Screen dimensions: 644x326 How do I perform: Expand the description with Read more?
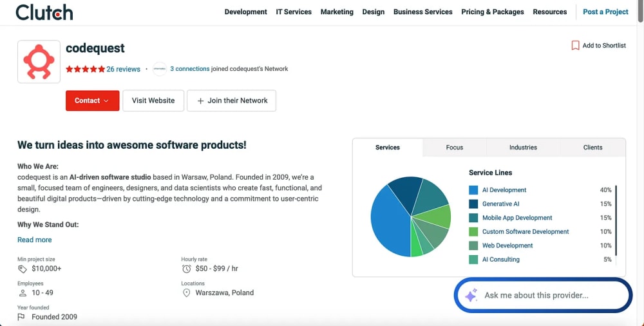35,240
